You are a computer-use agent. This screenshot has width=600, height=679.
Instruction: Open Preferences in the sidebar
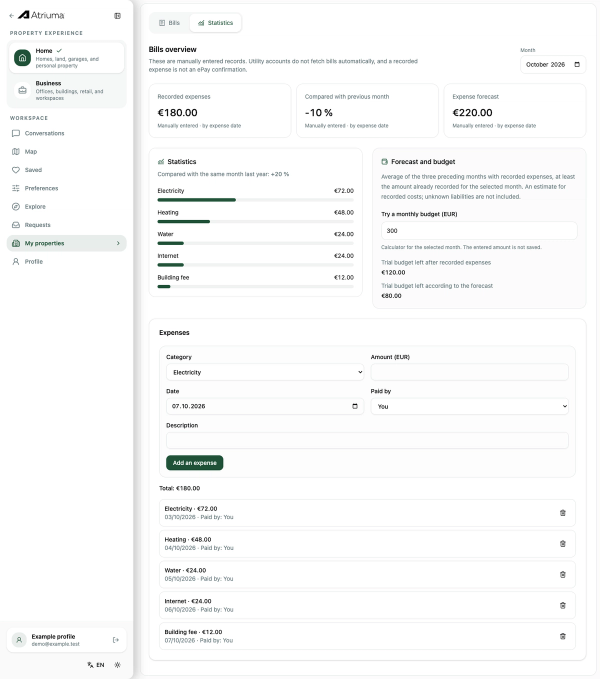pos(67,188)
